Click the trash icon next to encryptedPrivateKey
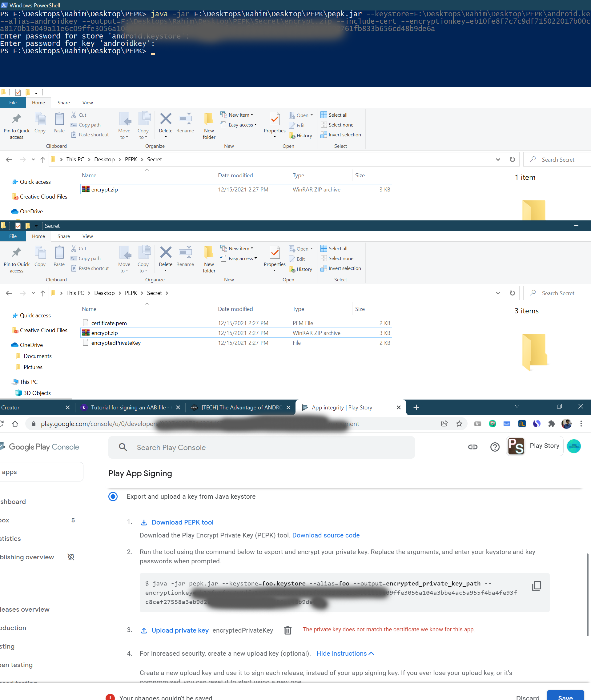The image size is (591, 700). pyautogui.click(x=287, y=630)
